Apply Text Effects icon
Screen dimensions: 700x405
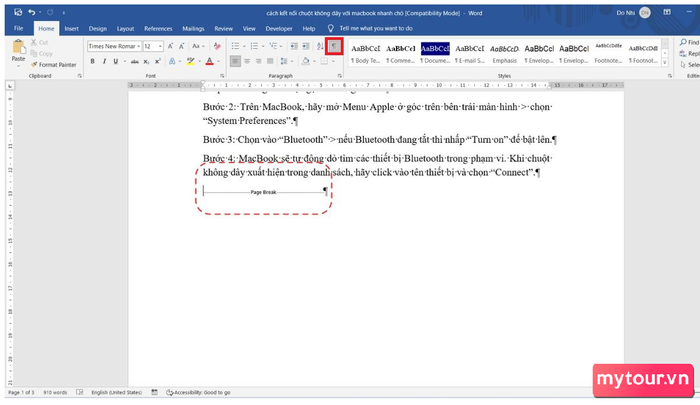pyautogui.click(x=172, y=61)
